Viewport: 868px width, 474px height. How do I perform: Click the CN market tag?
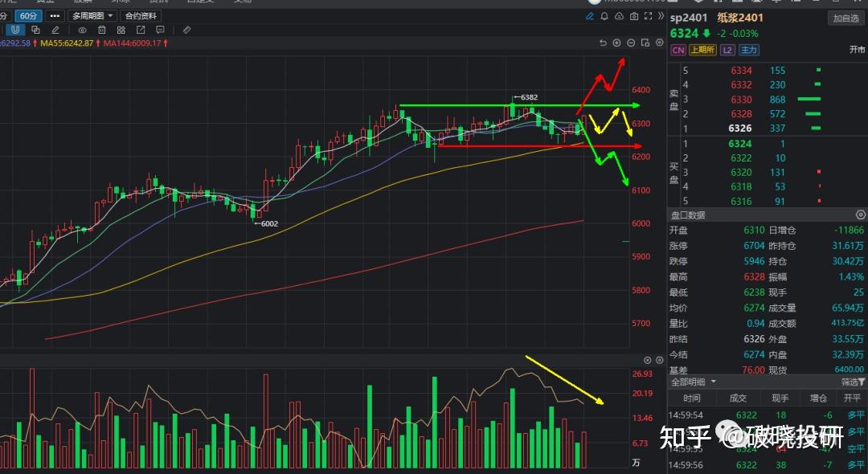pos(678,50)
